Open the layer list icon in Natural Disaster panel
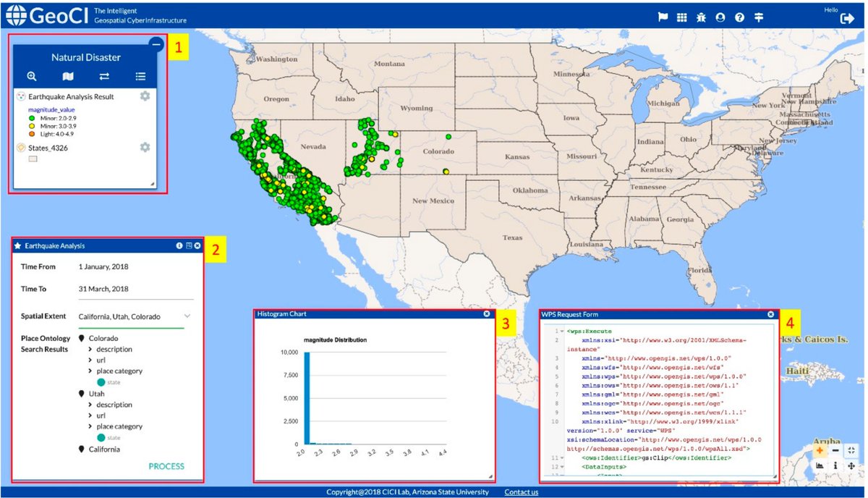 pyautogui.click(x=140, y=76)
